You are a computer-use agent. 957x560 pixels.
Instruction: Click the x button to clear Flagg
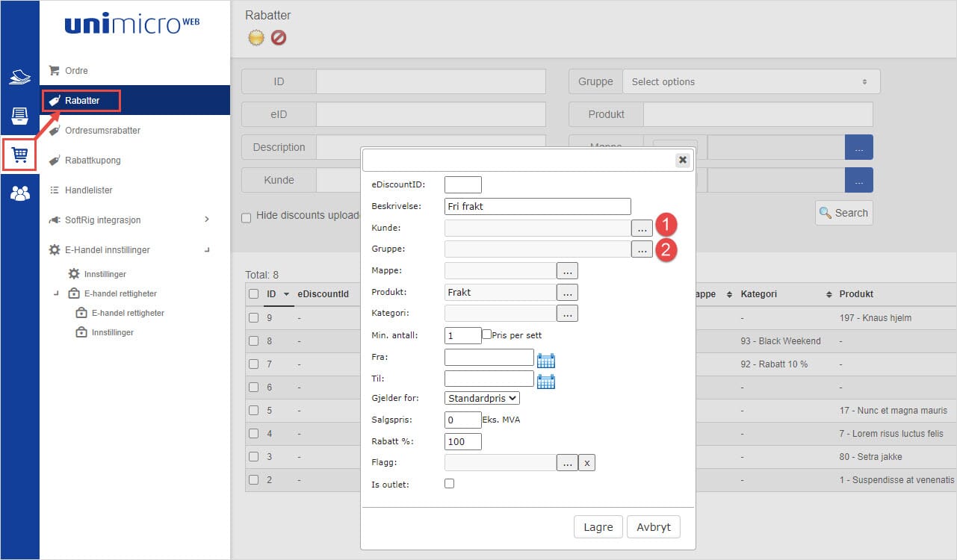587,463
